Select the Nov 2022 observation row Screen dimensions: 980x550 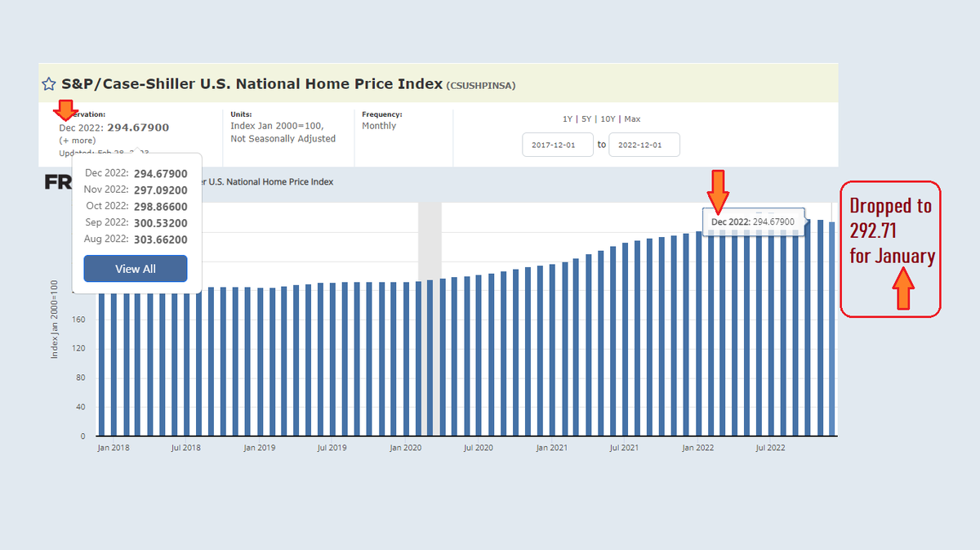point(135,190)
